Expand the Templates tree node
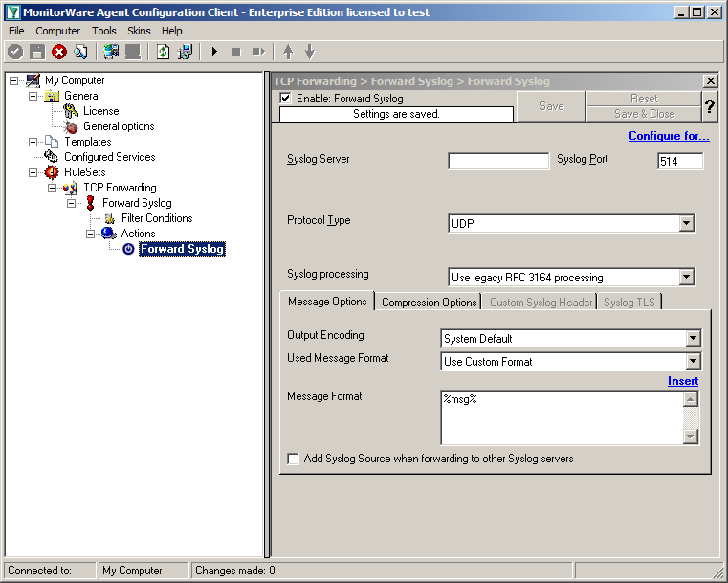 [x=33, y=142]
